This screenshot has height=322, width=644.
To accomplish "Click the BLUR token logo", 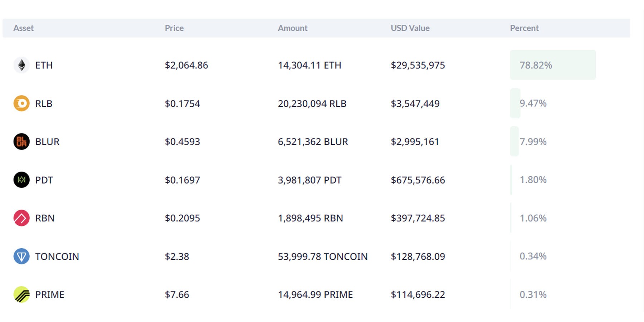I will (x=21, y=142).
